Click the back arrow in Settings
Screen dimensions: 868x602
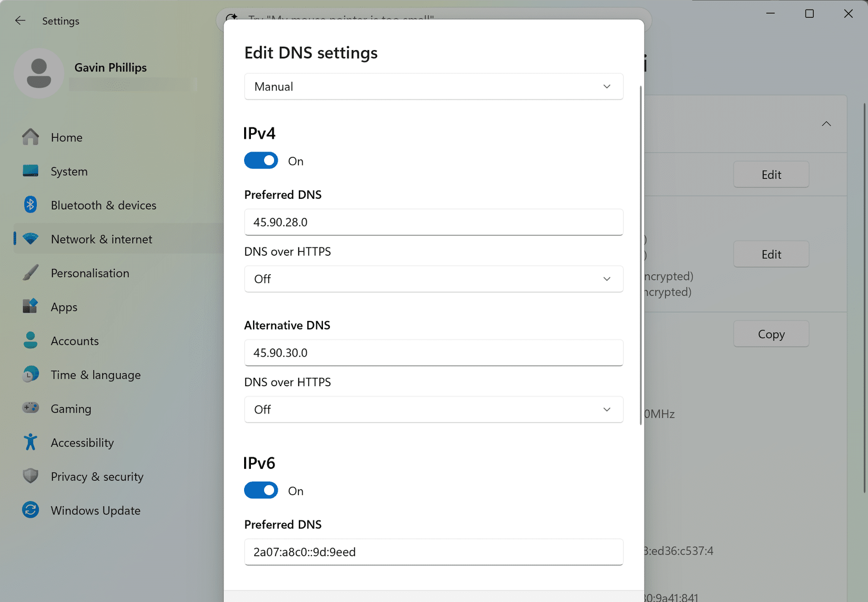coord(20,21)
